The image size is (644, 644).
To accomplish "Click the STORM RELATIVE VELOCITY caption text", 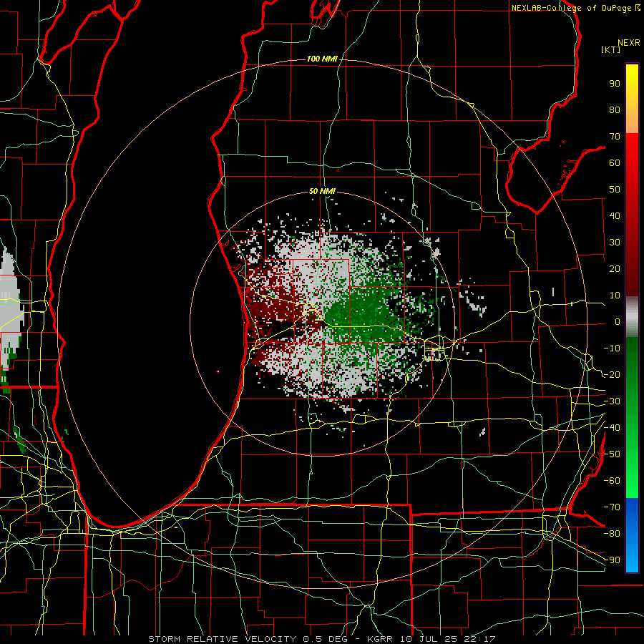I will tap(222, 639).
